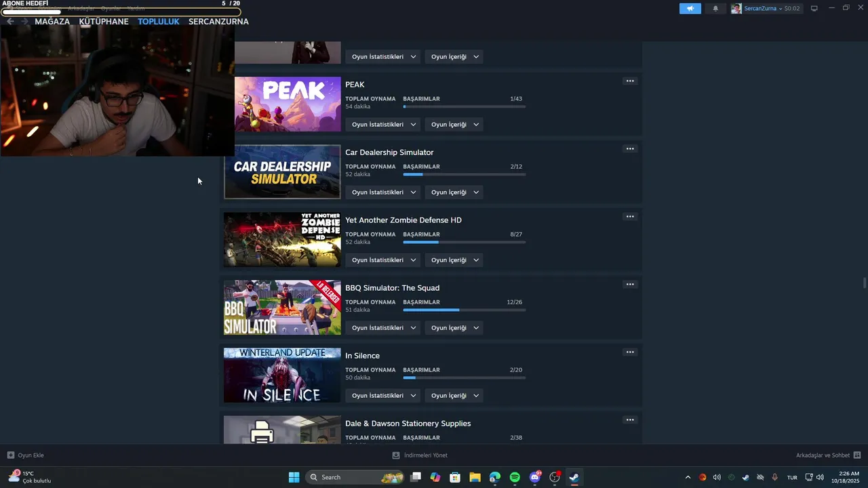The height and width of the screenshot is (488, 868).
Task: Open the weather widget
Action: tap(31, 477)
